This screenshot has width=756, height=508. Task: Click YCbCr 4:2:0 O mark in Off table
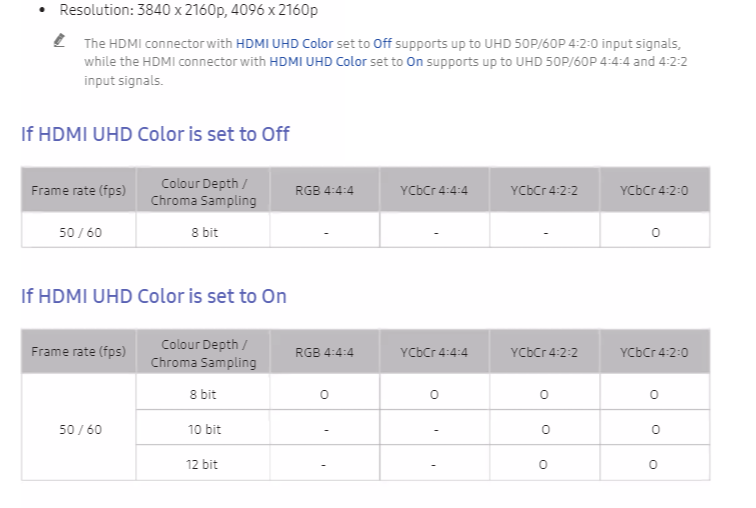pos(655,233)
